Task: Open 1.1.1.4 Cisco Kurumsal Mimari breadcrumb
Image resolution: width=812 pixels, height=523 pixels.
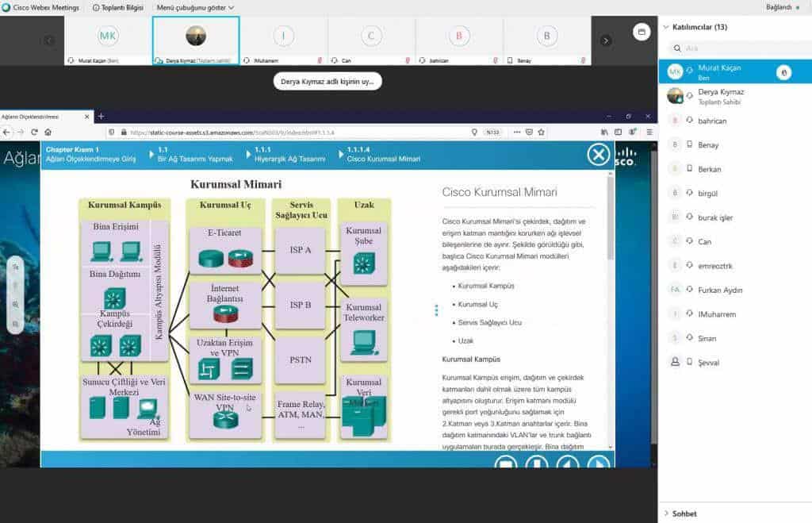Action: coord(384,155)
